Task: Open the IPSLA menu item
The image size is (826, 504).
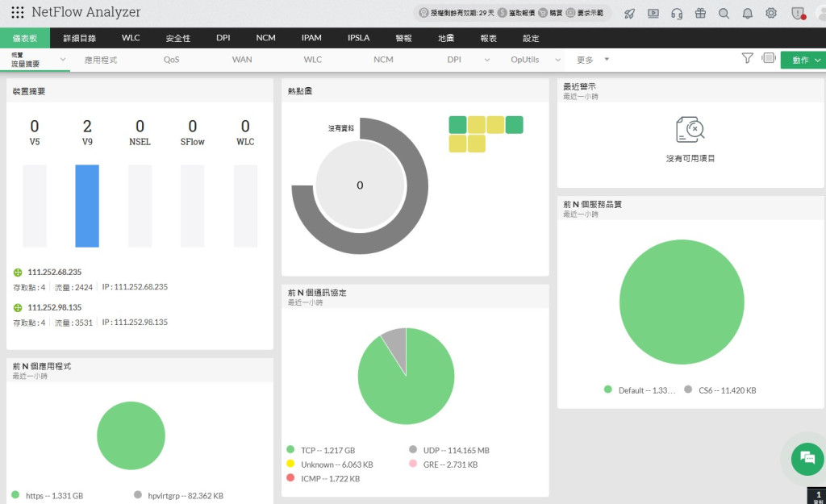Action: click(x=359, y=38)
